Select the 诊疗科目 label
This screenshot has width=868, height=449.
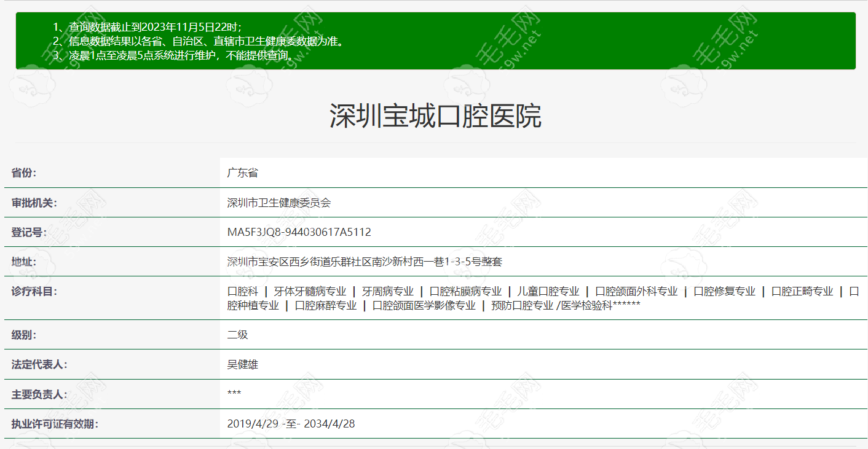click(x=34, y=291)
